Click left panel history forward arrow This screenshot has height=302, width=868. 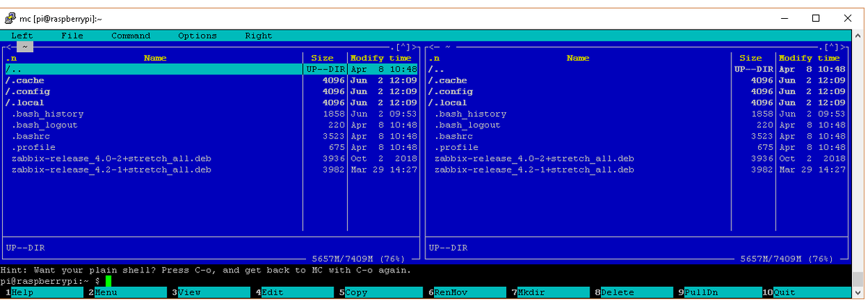415,47
